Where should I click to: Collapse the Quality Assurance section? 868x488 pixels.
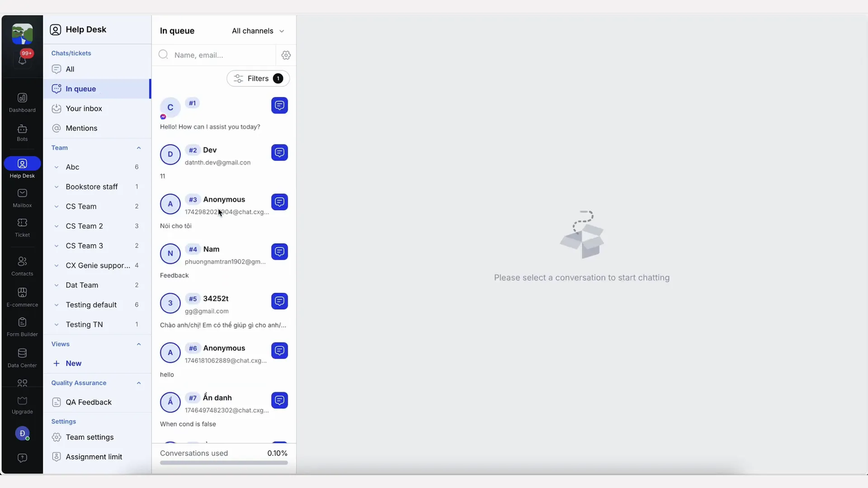(x=139, y=383)
